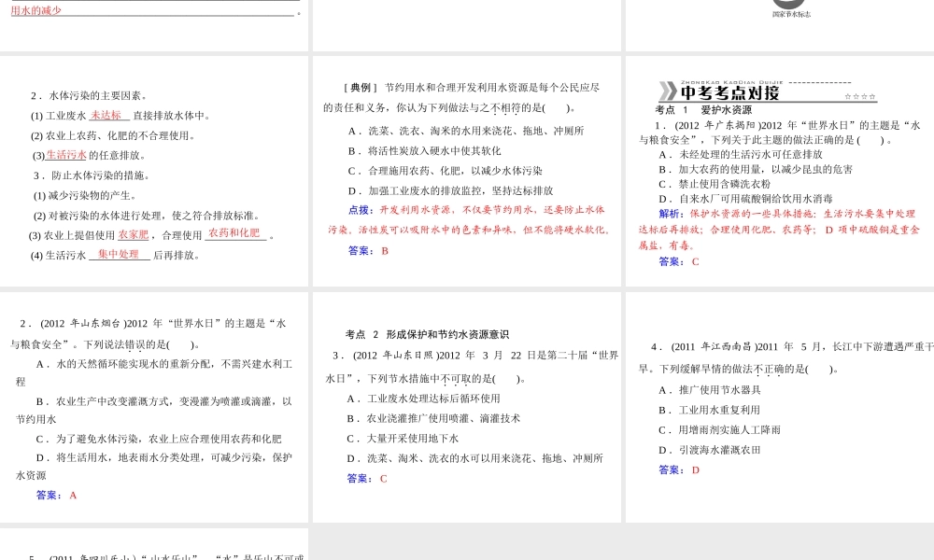Viewport: 934px width, 560px height.
Task: Select the slide thumbnail titled 水体污染的主要因素
Action: tap(154, 171)
